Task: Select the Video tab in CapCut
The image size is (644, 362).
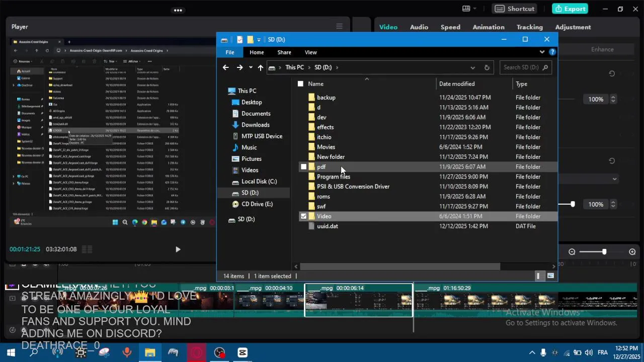Action: tap(388, 27)
